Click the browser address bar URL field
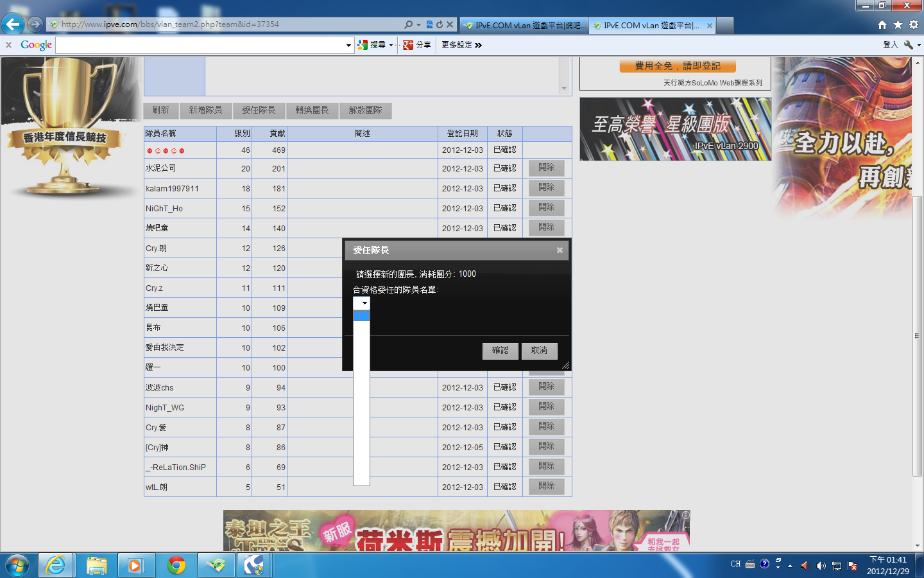This screenshot has width=924, height=578. 225,24
